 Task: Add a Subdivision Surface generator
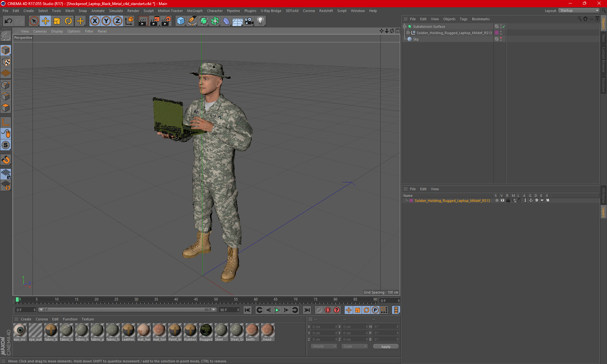204,21
